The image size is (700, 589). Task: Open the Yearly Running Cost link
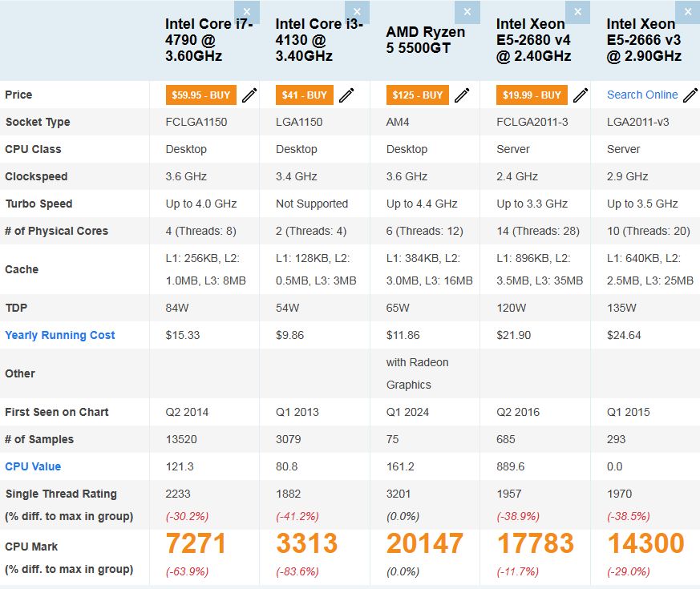tap(60, 335)
